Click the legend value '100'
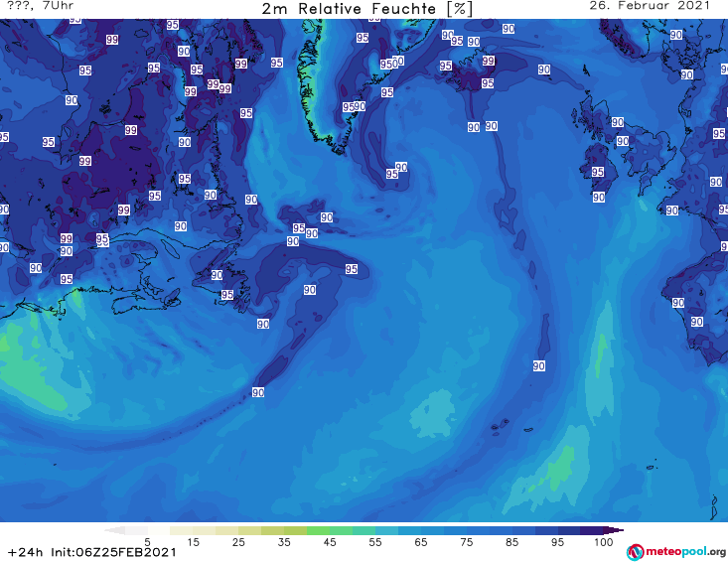This screenshot has width=728, height=562. point(604,542)
